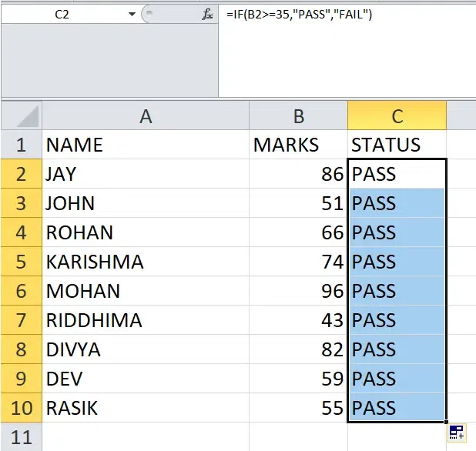Click the marks value 66
476x451 pixels.
298,232
